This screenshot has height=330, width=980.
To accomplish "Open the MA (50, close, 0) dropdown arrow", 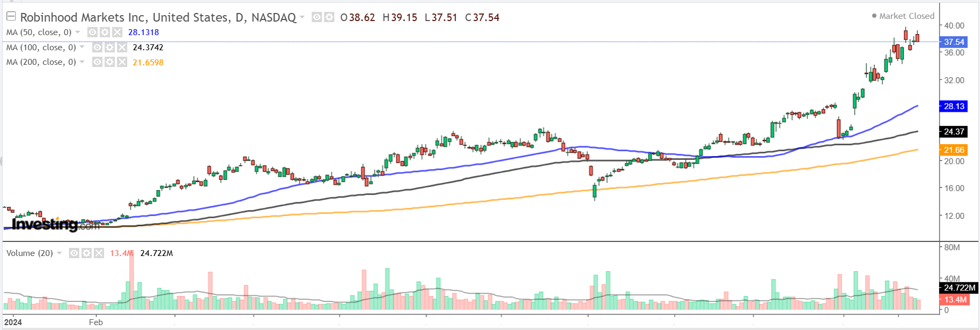I will (78, 32).
